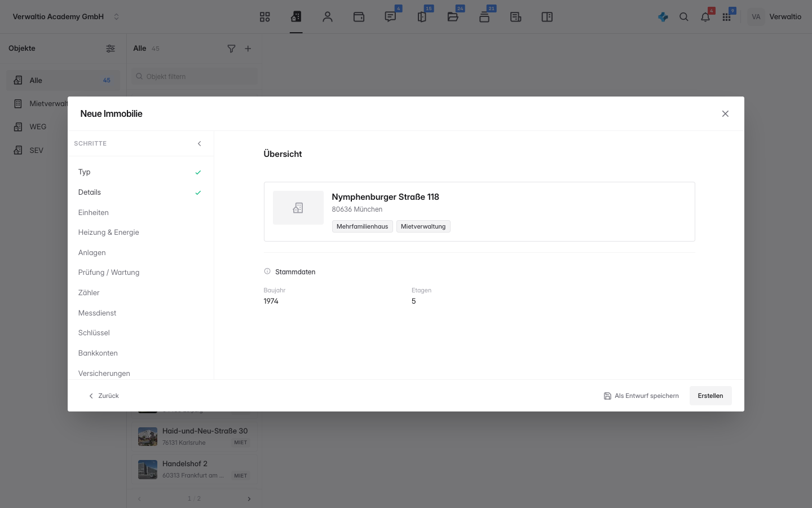Collapse the Schritte steps panel chevron
Image resolution: width=812 pixels, height=508 pixels.
click(200, 143)
